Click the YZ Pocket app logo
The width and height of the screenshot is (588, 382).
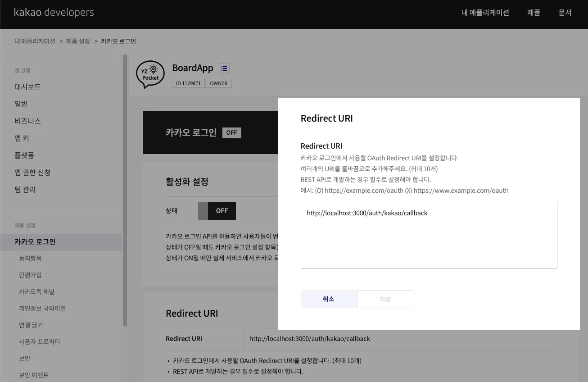[150, 74]
